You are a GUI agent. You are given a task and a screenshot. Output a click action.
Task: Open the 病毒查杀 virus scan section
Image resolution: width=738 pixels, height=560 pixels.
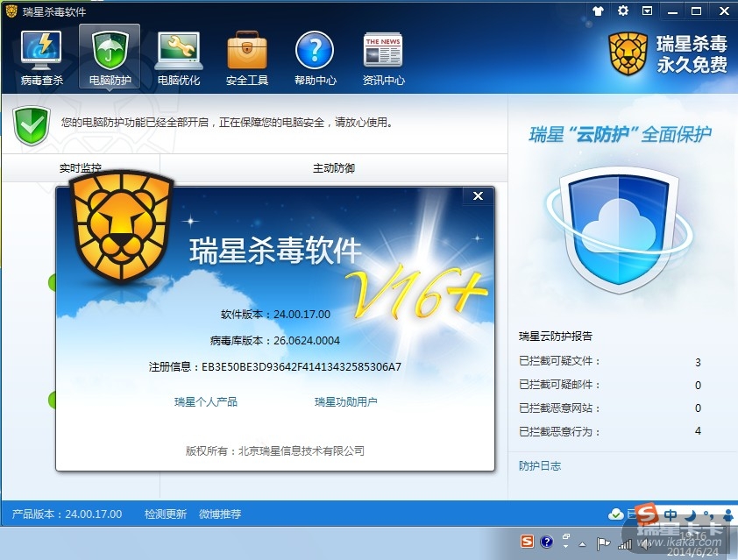42,57
